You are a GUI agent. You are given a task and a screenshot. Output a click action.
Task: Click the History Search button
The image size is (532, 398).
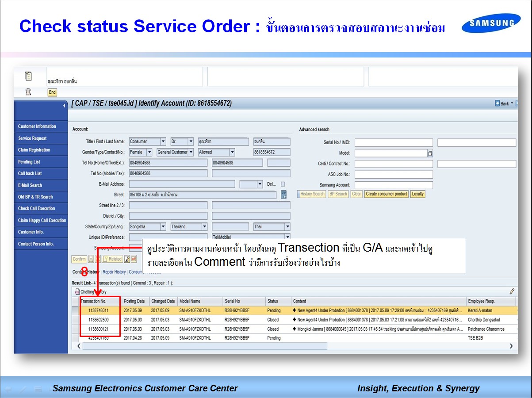click(x=312, y=194)
